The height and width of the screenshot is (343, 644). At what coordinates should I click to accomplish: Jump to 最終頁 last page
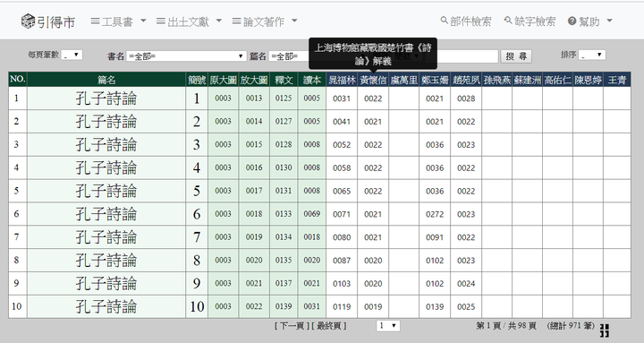coord(329,326)
